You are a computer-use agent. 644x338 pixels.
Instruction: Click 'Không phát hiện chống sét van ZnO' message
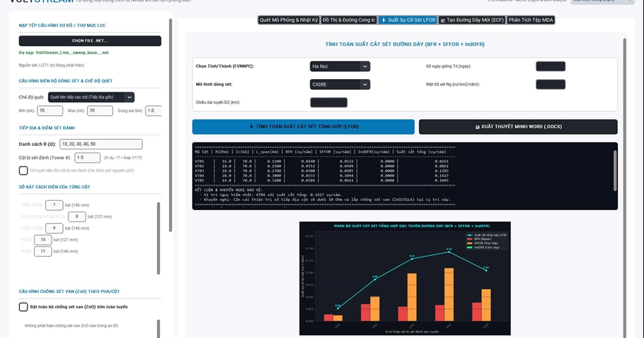click(x=72, y=326)
